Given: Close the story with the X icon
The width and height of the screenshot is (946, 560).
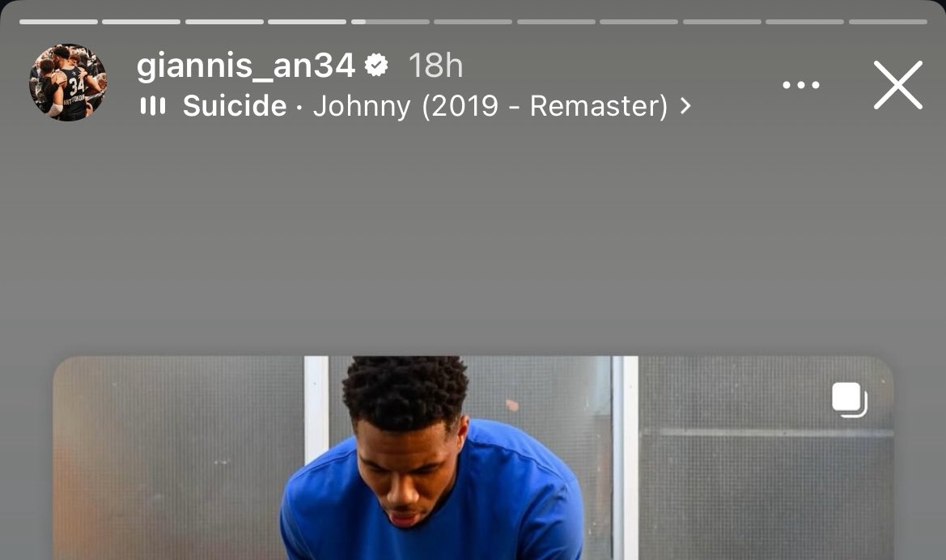Looking at the screenshot, I should point(897,85).
